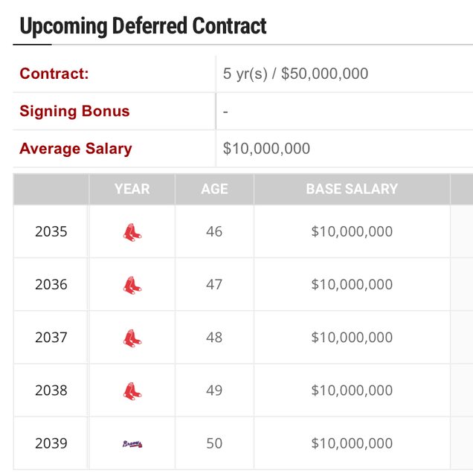Select the 2039 year cell
This screenshot has width=473, height=476.
pyautogui.click(x=51, y=444)
